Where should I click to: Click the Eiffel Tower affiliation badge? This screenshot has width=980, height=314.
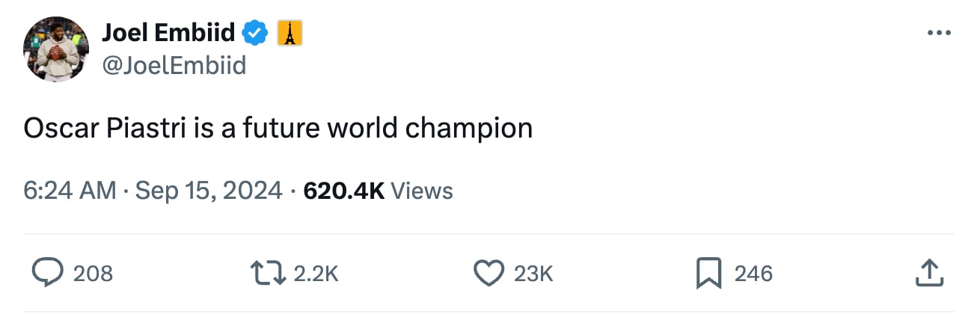(290, 32)
